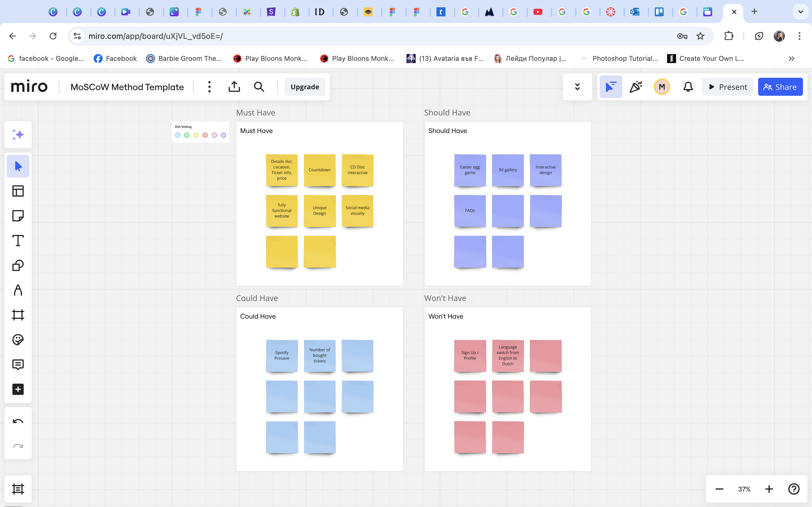Select the Pen drawing tool
This screenshot has width=812, height=507.
(x=18, y=290)
